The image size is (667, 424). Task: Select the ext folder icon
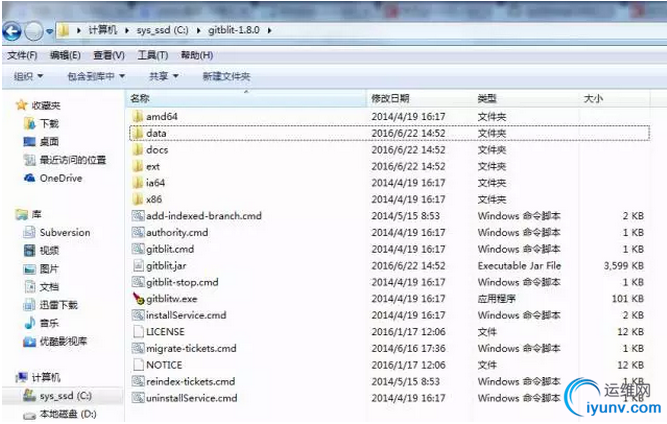137,166
